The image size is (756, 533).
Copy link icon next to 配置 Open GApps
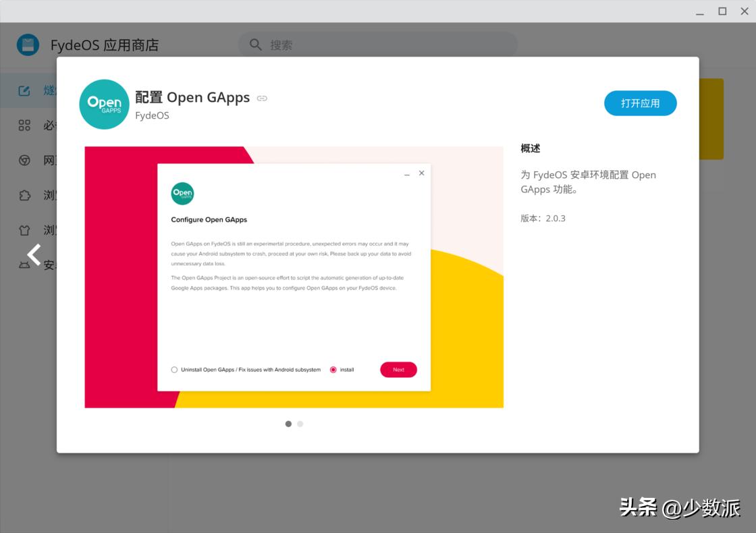click(262, 99)
